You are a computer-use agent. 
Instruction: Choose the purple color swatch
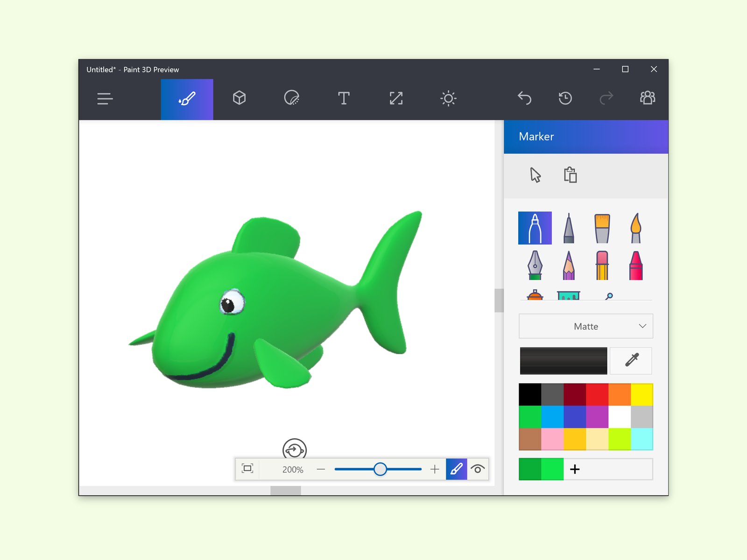tap(597, 417)
